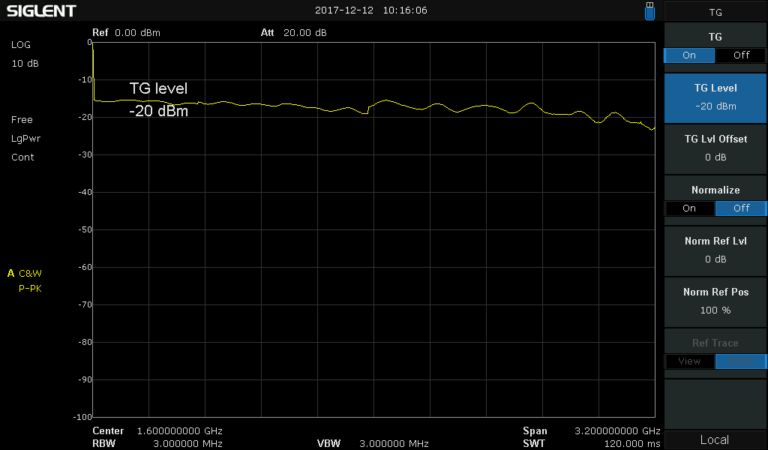The width and height of the screenshot is (768, 450).
Task: Click the Att 20.00 dB readout
Action: pos(306,32)
